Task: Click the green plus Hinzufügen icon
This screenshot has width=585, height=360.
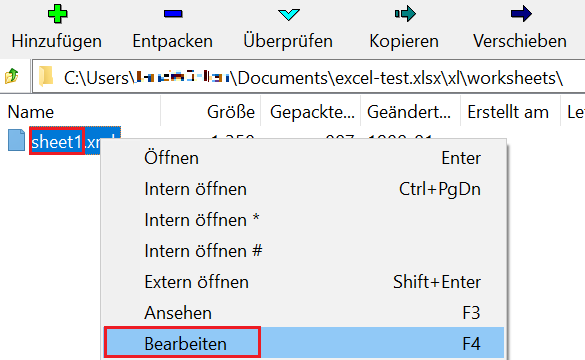Action: [57, 14]
